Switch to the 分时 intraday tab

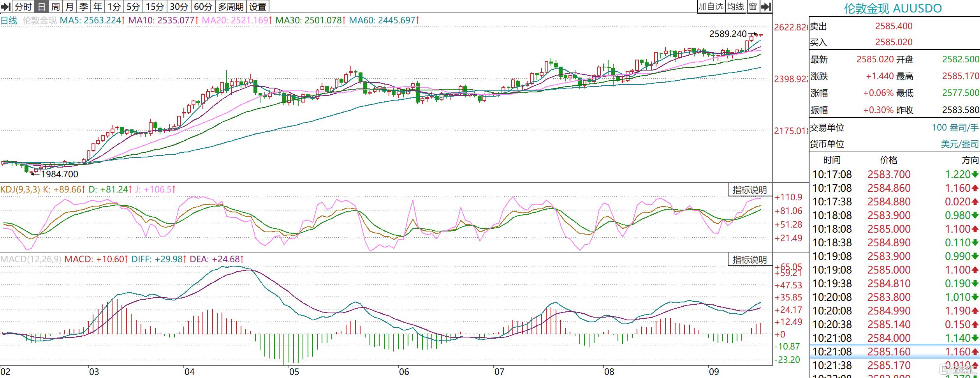(23, 7)
